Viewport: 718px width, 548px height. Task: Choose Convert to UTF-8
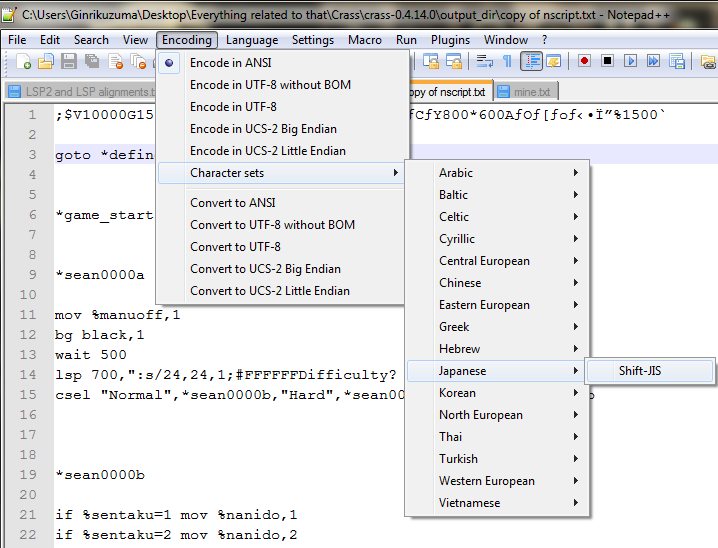point(281,247)
